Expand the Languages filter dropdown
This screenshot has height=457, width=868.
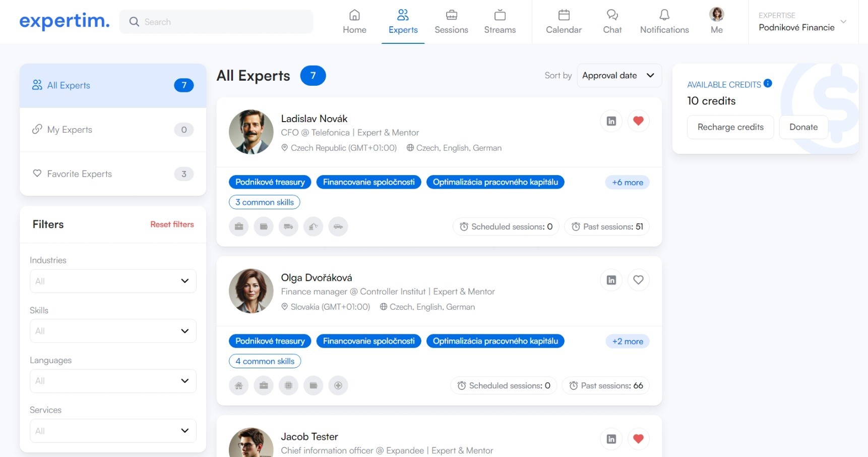(113, 381)
